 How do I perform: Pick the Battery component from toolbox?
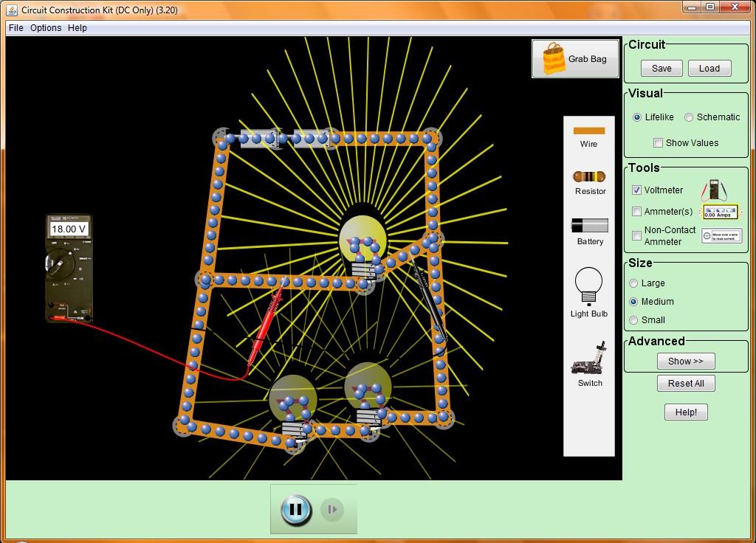tap(590, 225)
